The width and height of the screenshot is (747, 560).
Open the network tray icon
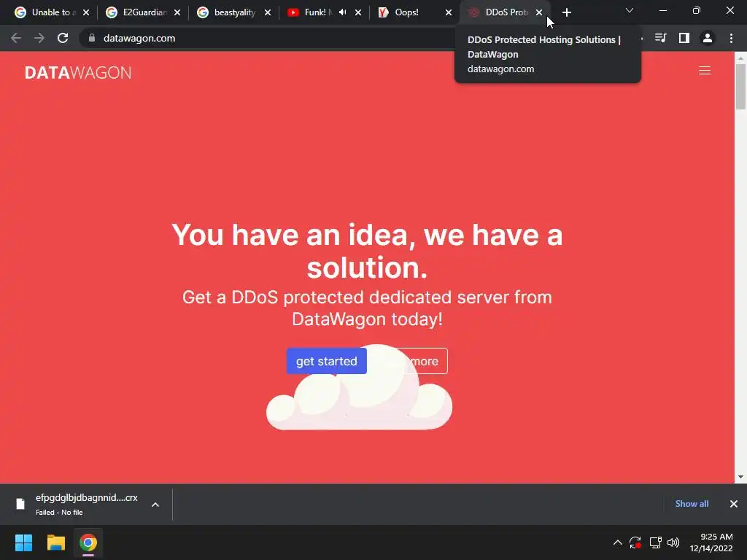pyautogui.click(x=656, y=542)
